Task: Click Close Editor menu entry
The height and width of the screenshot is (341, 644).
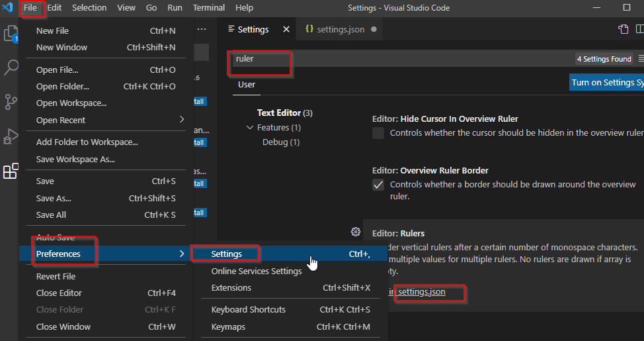Action: tap(106, 293)
